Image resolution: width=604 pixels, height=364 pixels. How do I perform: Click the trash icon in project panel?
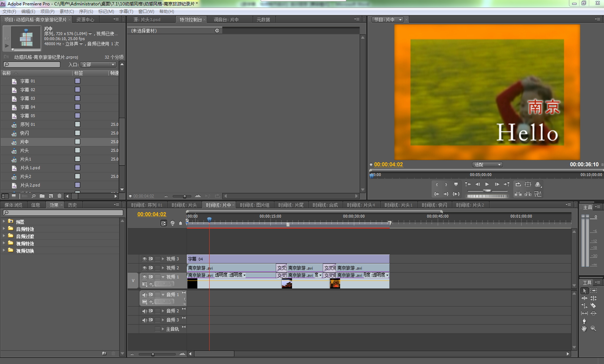tap(59, 196)
